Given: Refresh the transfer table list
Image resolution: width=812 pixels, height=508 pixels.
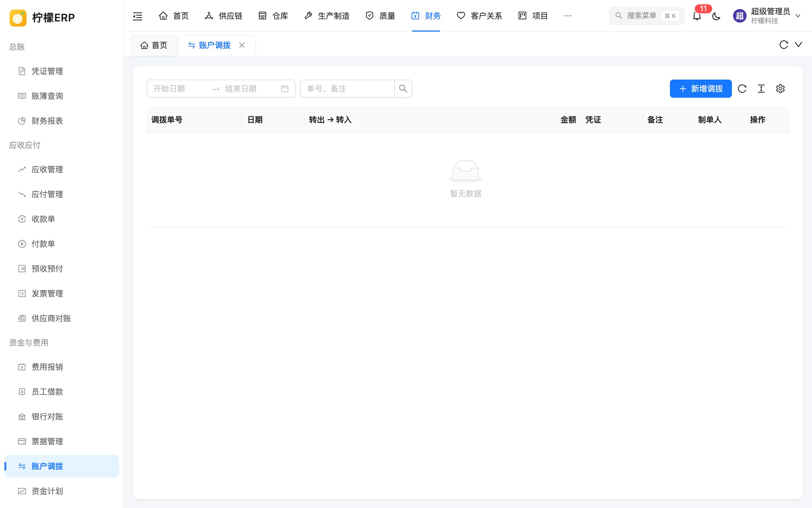Looking at the screenshot, I should (x=742, y=89).
